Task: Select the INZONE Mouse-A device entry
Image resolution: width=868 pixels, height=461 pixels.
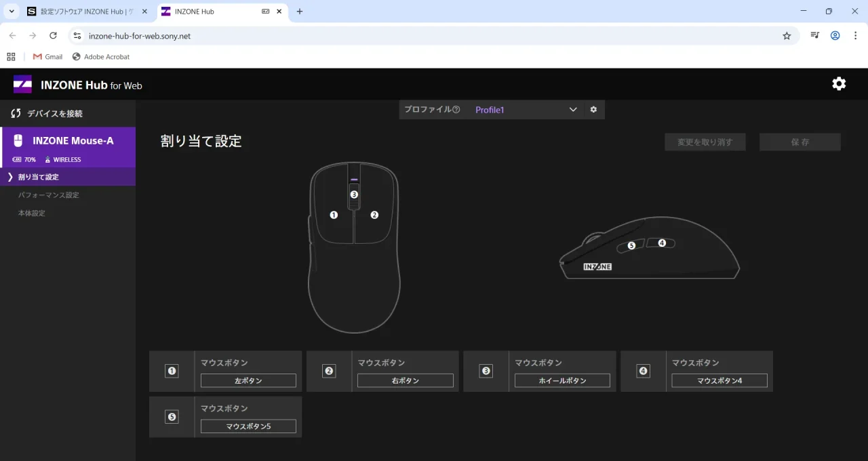Action: click(x=68, y=147)
